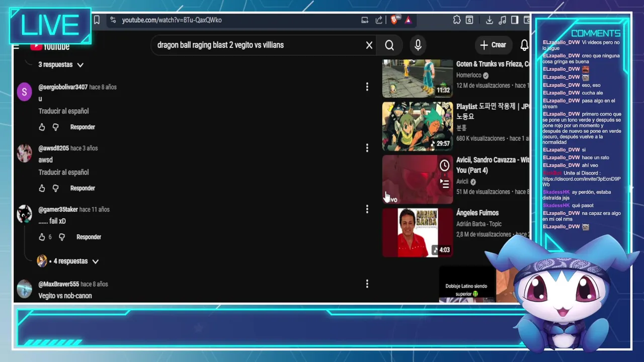Image resolution: width=644 pixels, height=362 pixels.
Task: Click the browser bookmark icon
Action: (x=97, y=20)
